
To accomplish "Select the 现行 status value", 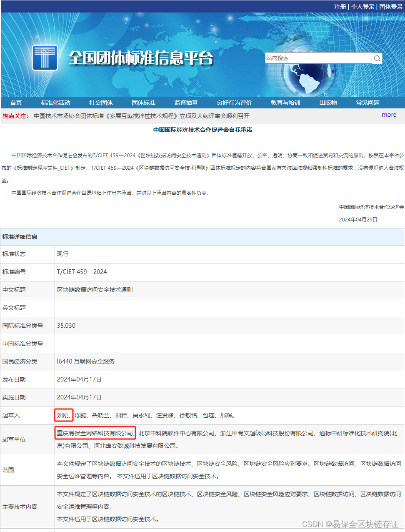I will (62, 254).
